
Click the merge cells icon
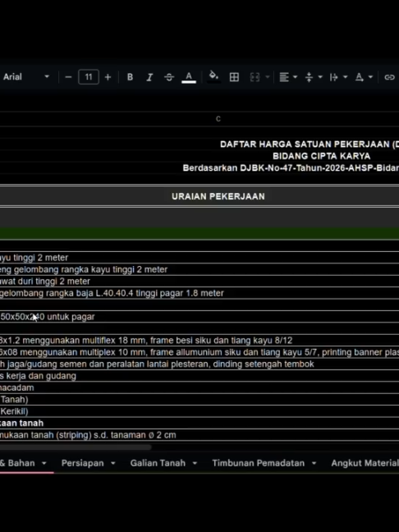(255, 77)
